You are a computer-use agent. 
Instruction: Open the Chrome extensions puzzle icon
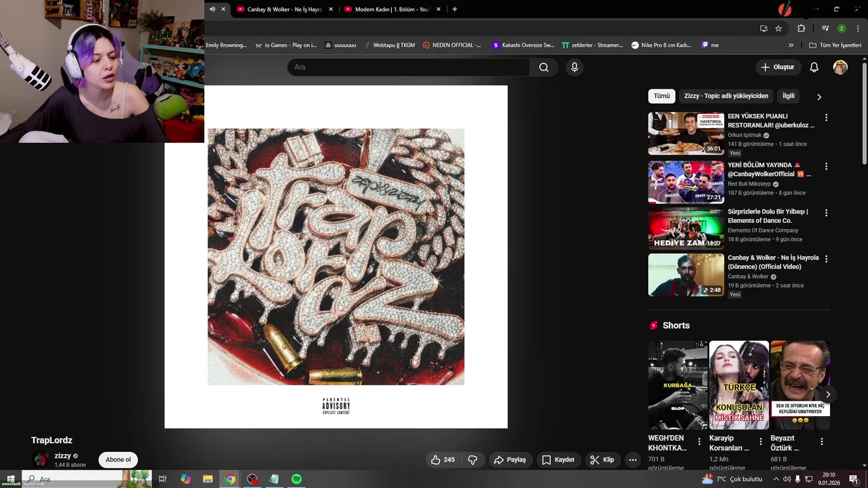coord(801,28)
